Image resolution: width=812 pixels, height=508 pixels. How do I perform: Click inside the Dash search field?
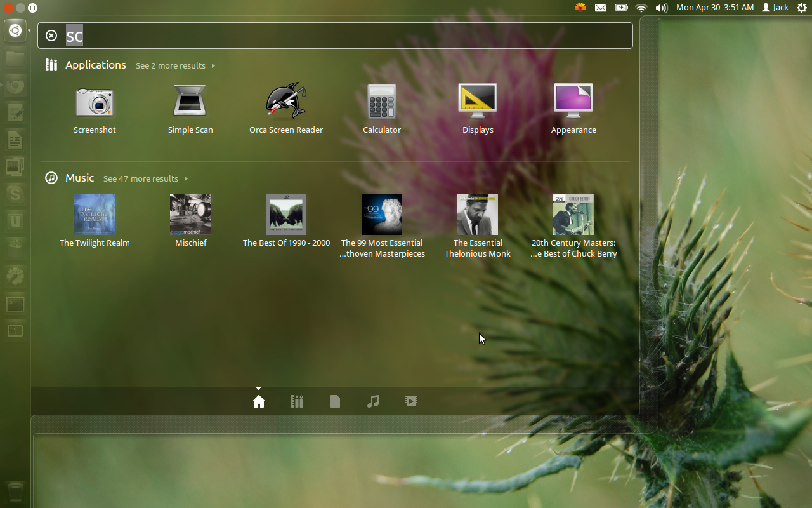pos(335,36)
